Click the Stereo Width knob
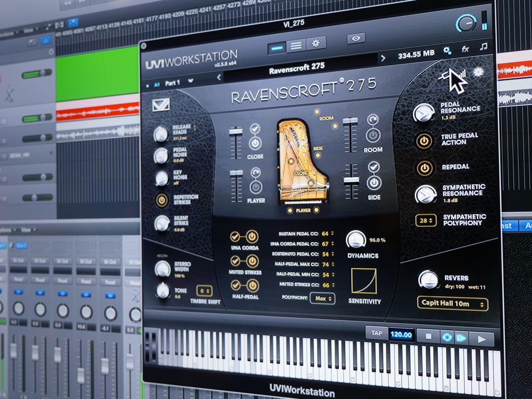Viewport: 532px width, 399px height. [163, 268]
